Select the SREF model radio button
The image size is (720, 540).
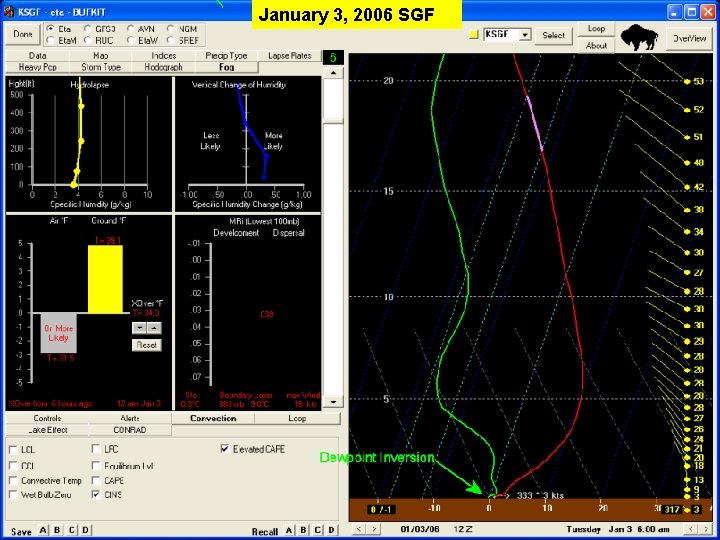171,40
